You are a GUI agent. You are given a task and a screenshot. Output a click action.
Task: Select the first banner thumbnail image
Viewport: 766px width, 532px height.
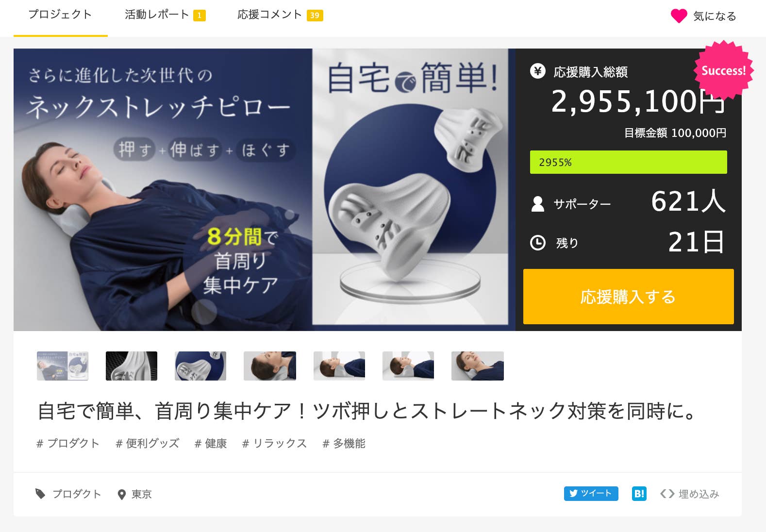[63, 366]
